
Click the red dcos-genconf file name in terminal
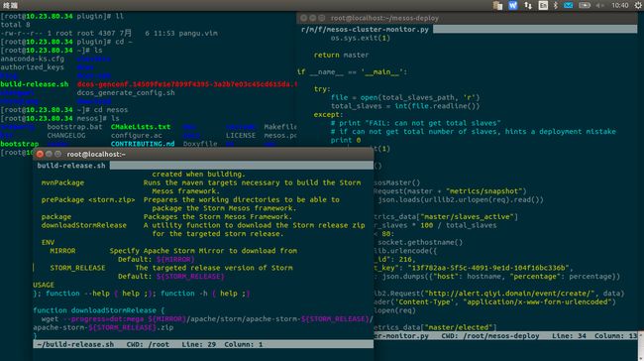point(186,84)
